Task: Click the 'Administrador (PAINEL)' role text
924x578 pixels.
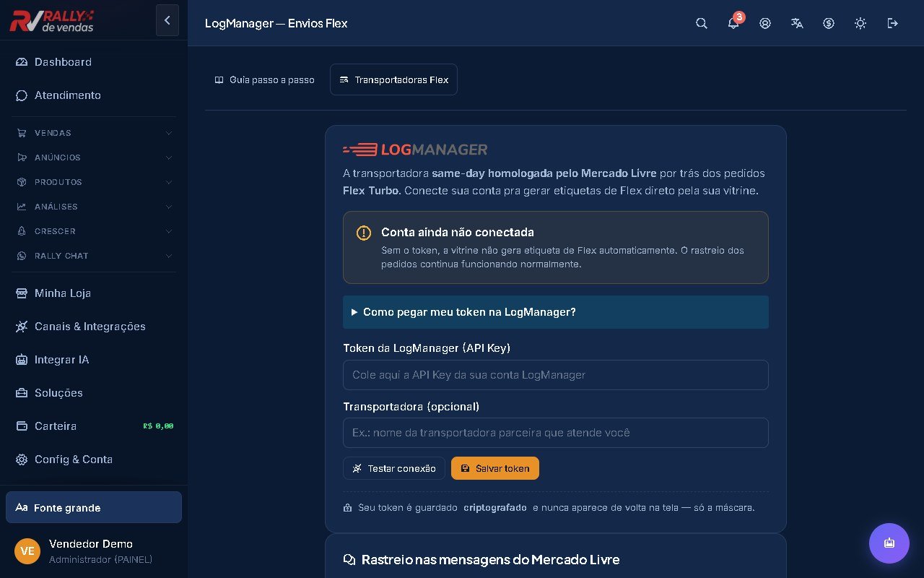Action: 101,560
